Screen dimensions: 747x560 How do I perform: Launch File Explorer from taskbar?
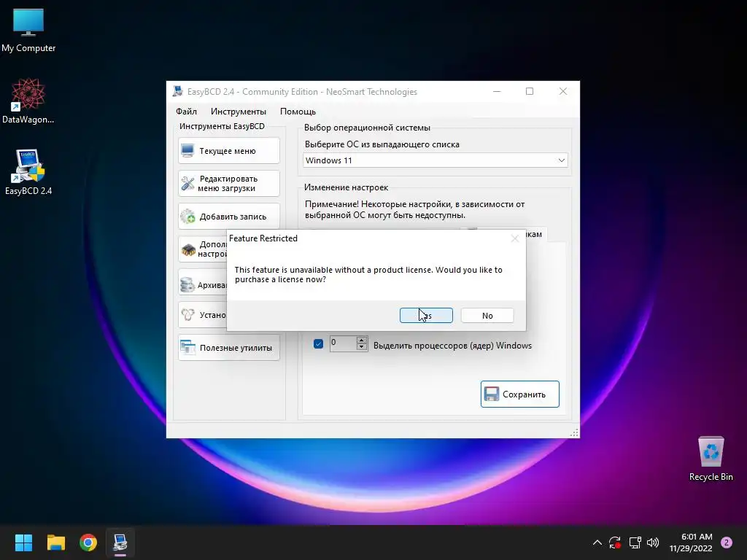(x=55, y=542)
